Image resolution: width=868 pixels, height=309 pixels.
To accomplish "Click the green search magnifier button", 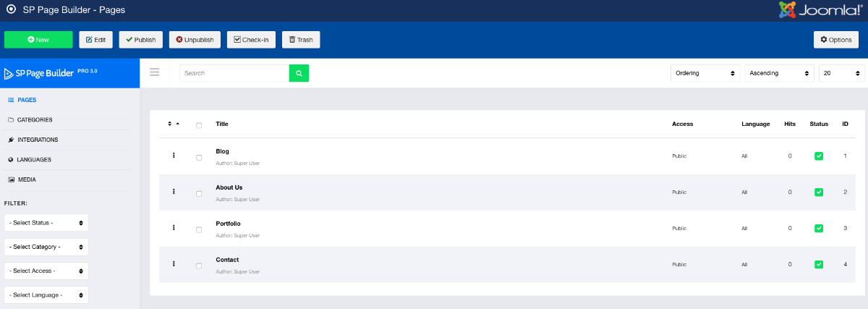I will pos(299,73).
